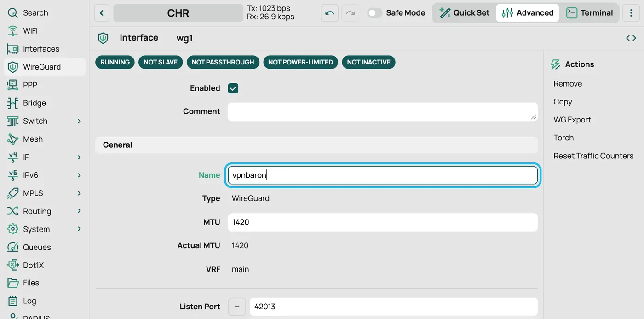Expand the Routing submenu chevron
The image size is (644, 319).
click(79, 211)
